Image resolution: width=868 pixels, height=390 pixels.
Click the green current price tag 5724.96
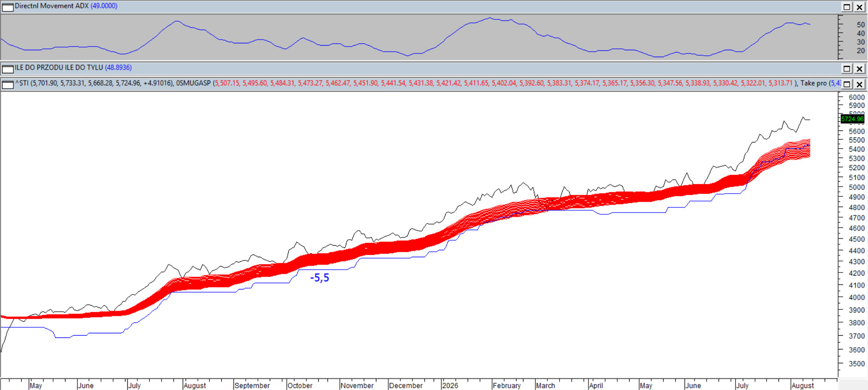click(852, 119)
